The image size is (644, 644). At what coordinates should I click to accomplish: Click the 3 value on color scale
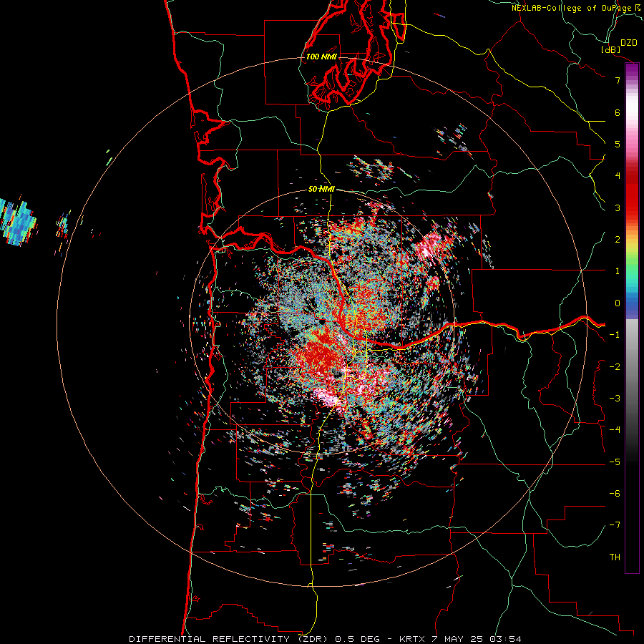(x=618, y=208)
